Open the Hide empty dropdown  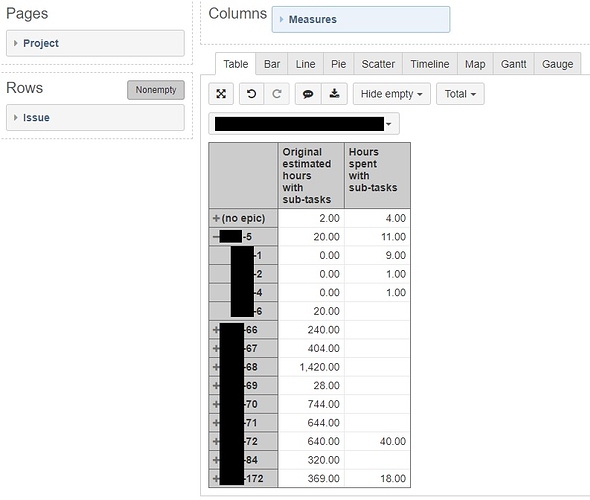pyautogui.click(x=391, y=94)
